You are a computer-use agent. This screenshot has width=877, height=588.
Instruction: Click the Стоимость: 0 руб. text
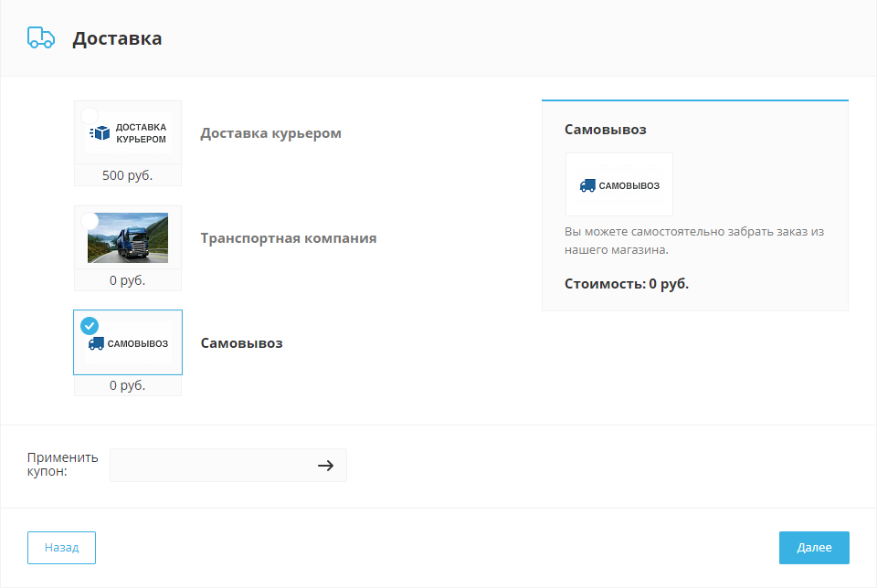coord(626,284)
